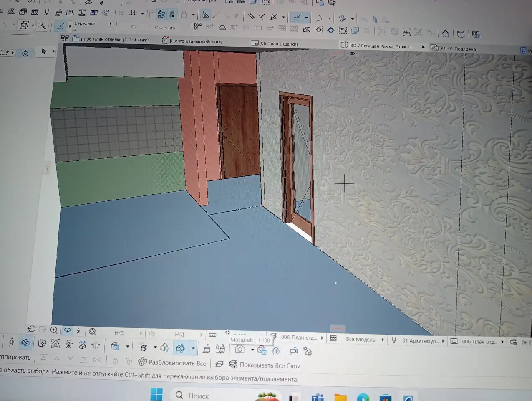
Task: Toggle the highlighted guide line snap button
Action: [x=297, y=18]
